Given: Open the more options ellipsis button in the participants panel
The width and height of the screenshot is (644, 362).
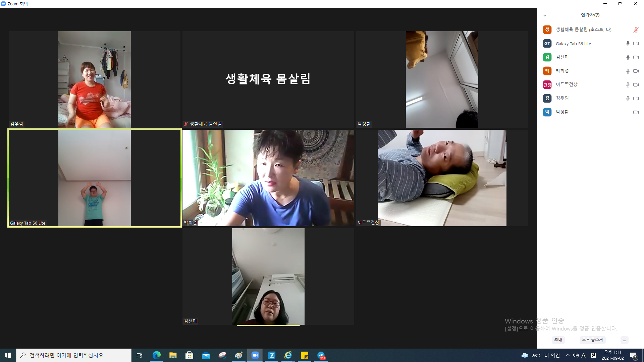Looking at the screenshot, I should [x=624, y=340].
